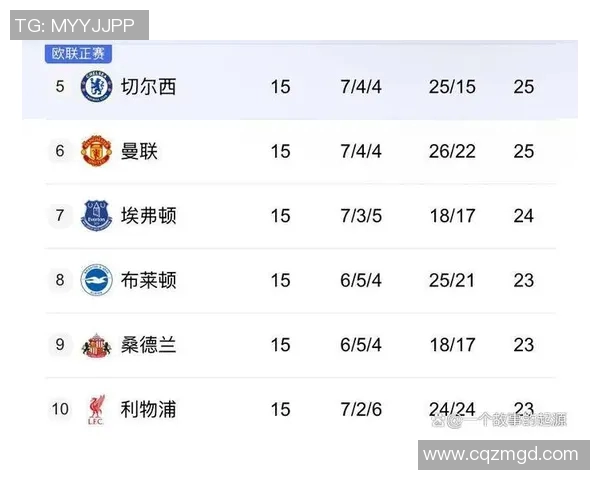Open the 曼联 team name
Viewport: 600px width, 480px height.
(x=139, y=151)
